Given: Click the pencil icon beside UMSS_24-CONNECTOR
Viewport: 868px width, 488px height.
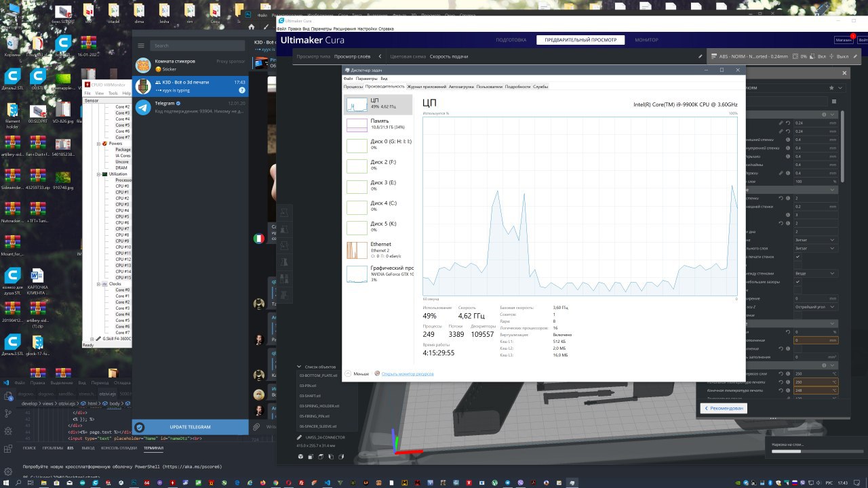Looking at the screenshot, I should [x=299, y=437].
